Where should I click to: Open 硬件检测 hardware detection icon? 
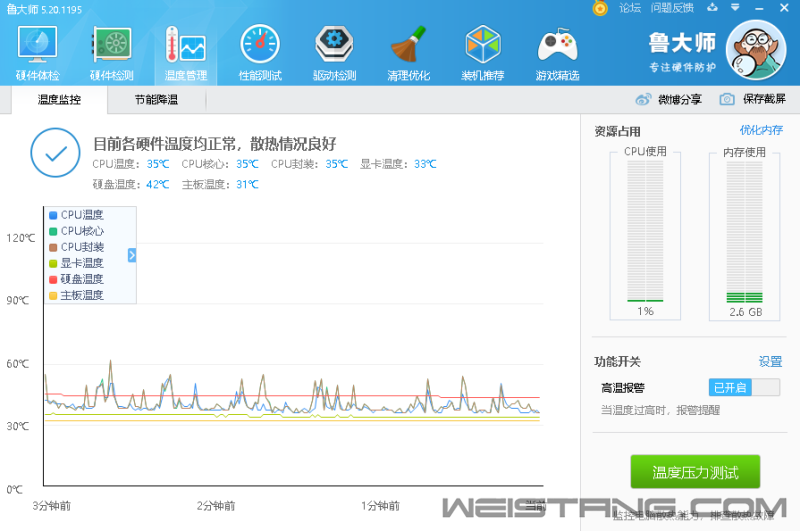tap(111, 51)
